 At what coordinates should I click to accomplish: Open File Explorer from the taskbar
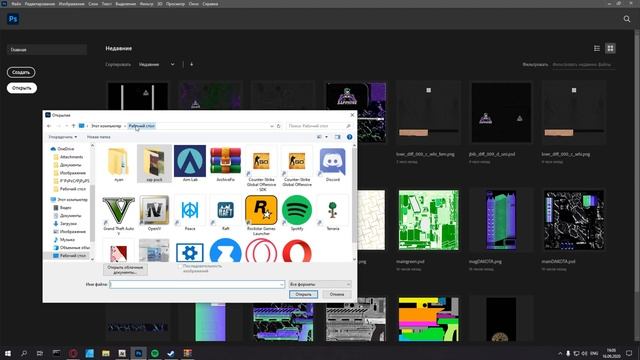106,353
